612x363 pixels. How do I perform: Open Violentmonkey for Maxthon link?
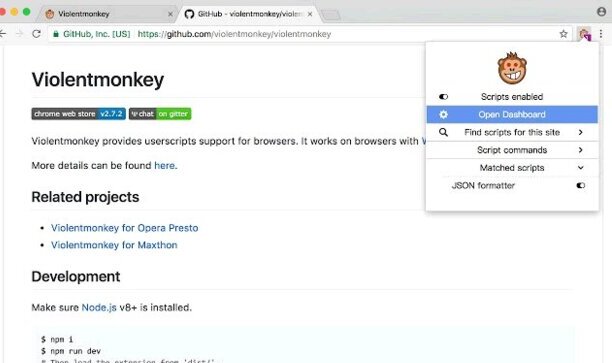click(x=114, y=245)
